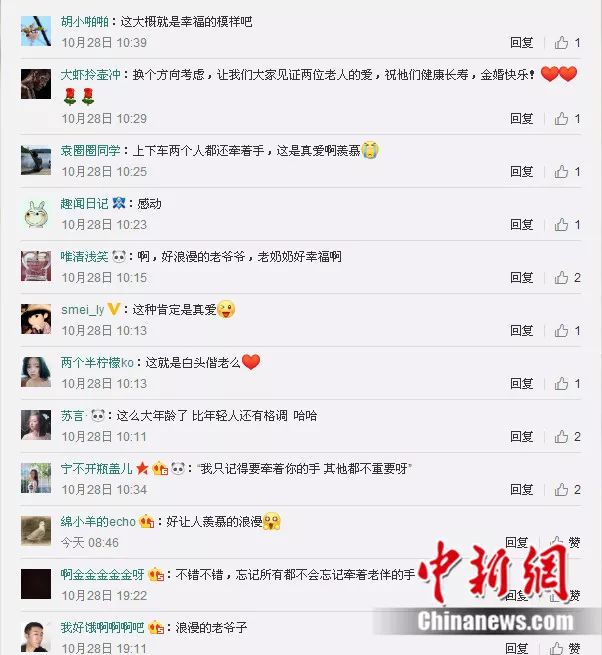Image resolution: width=602 pixels, height=655 pixels.
Task: Open 袁圈圈同学's profile link
Action: click(91, 151)
